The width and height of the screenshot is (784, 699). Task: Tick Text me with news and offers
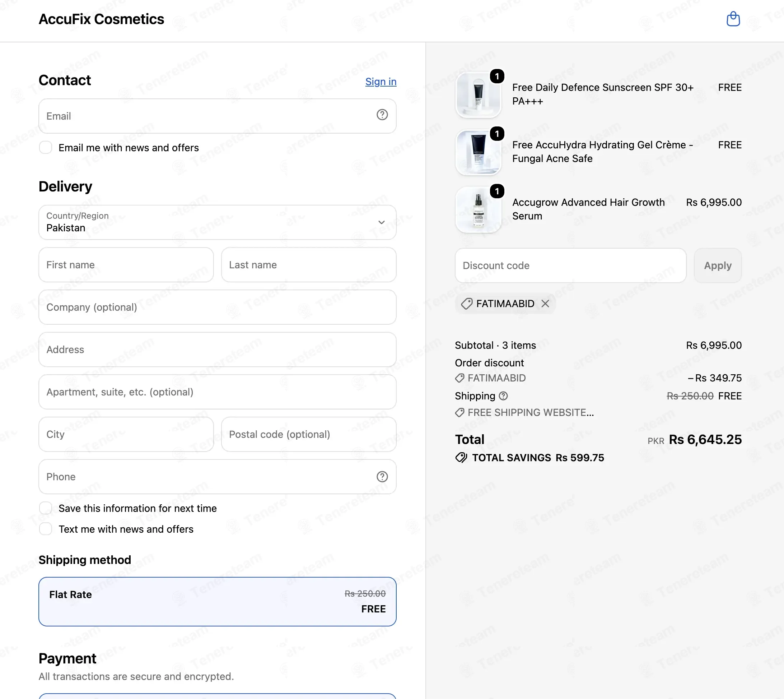click(x=46, y=529)
